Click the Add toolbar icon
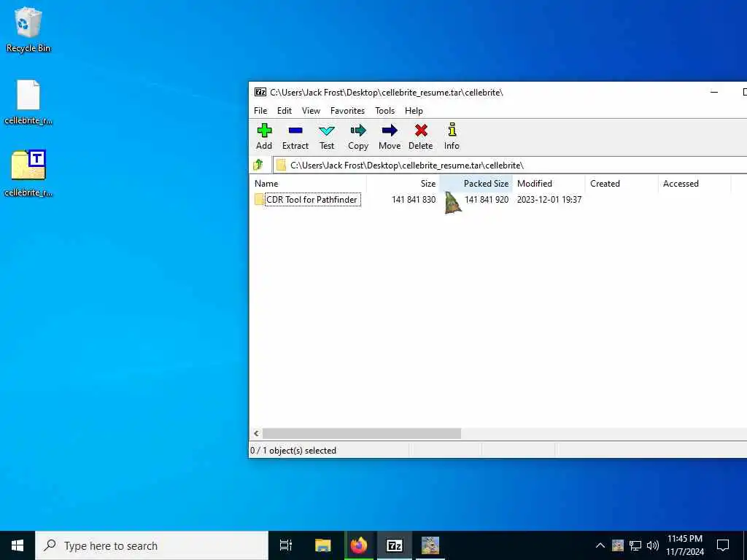 click(x=264, y=136)
